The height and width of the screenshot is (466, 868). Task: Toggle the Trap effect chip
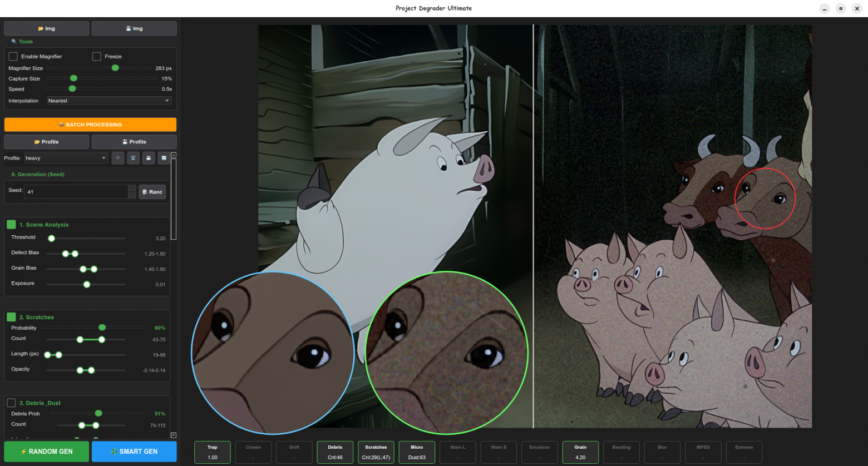[213, 452]
